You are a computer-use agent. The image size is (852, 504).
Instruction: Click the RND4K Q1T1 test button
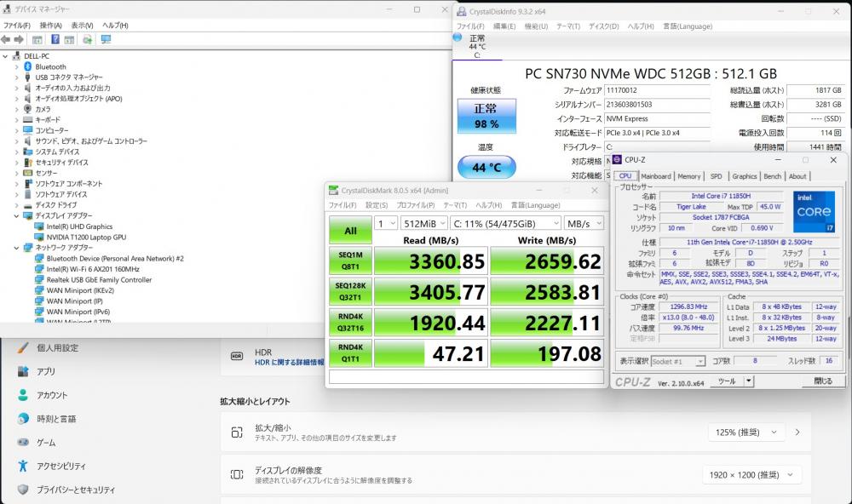(x=350, y=353)
